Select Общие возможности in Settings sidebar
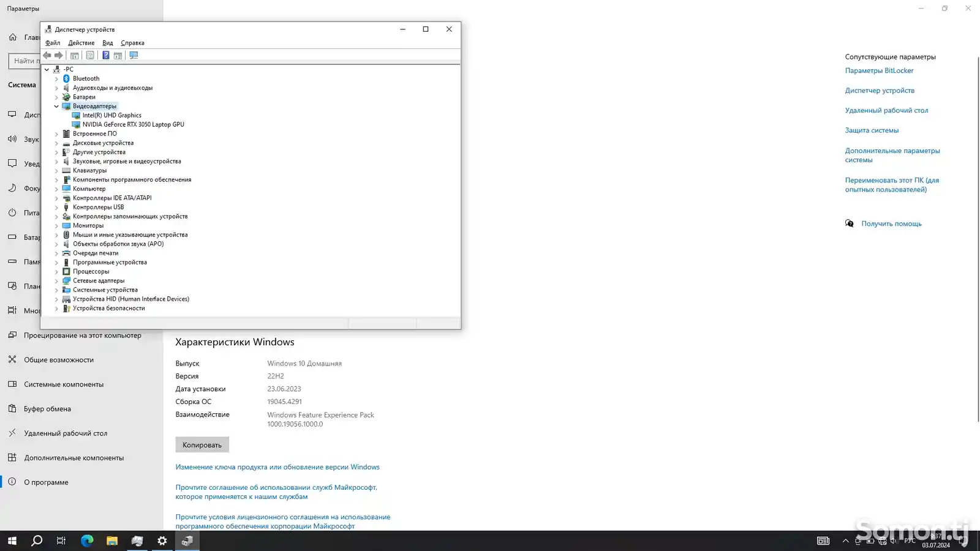The image size is (980, 551). 81,359
